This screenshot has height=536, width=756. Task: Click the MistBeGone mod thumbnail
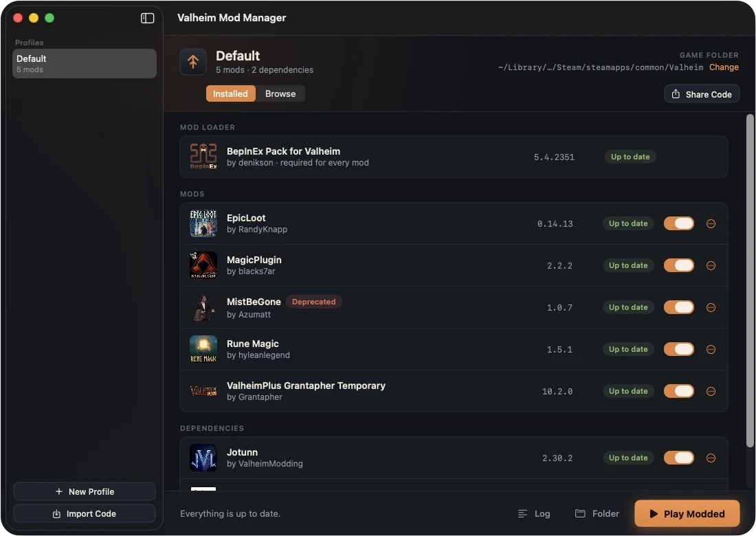coord(203,308)
